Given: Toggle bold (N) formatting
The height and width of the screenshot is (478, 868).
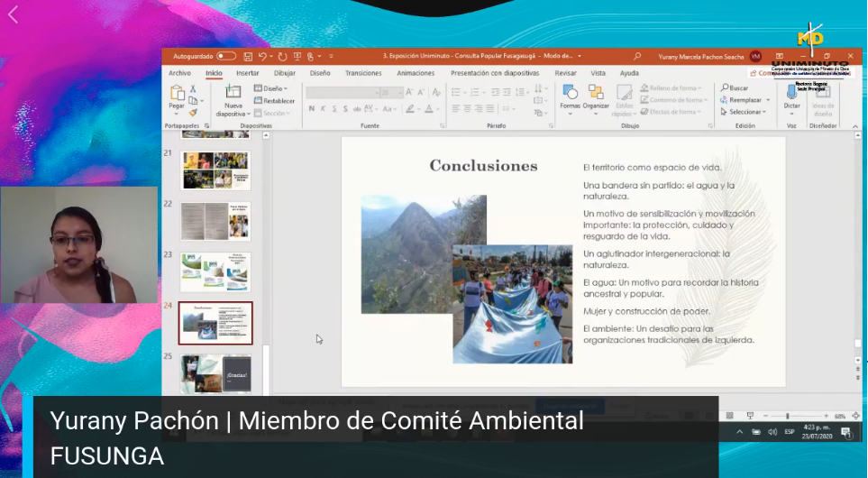Looking at the screenshot, I should tap(312, 109).
